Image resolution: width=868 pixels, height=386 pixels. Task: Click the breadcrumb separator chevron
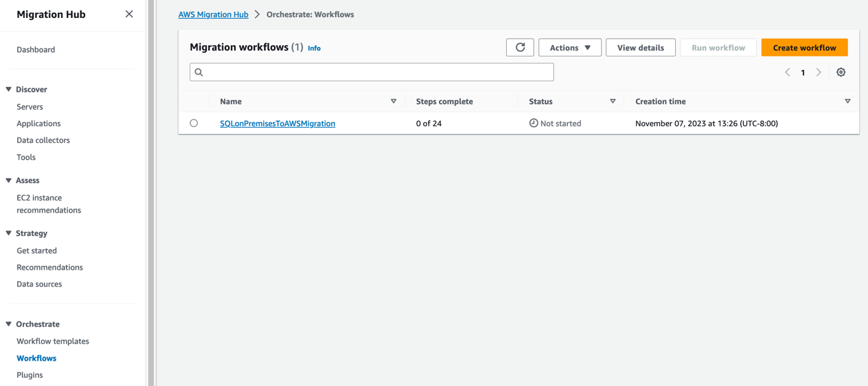pos(257,14)
